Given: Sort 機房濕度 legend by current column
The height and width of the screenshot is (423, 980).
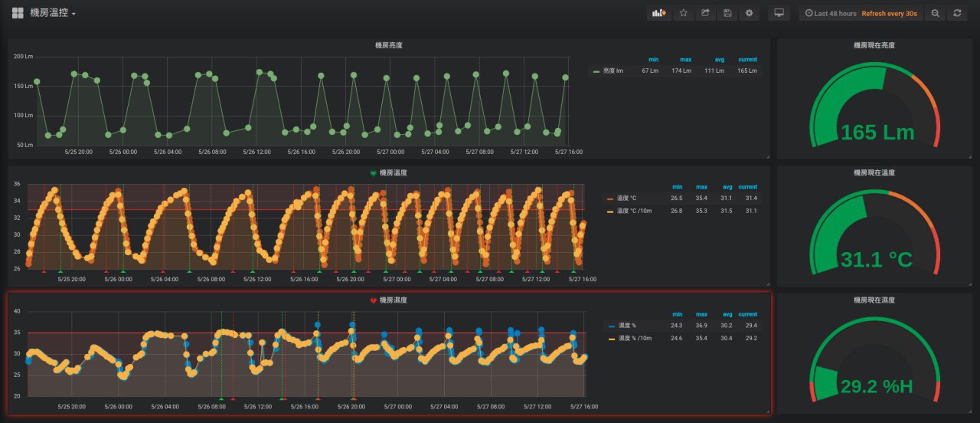Looking at the screenshot, I should pyautogui.click(x=747, y=314).
